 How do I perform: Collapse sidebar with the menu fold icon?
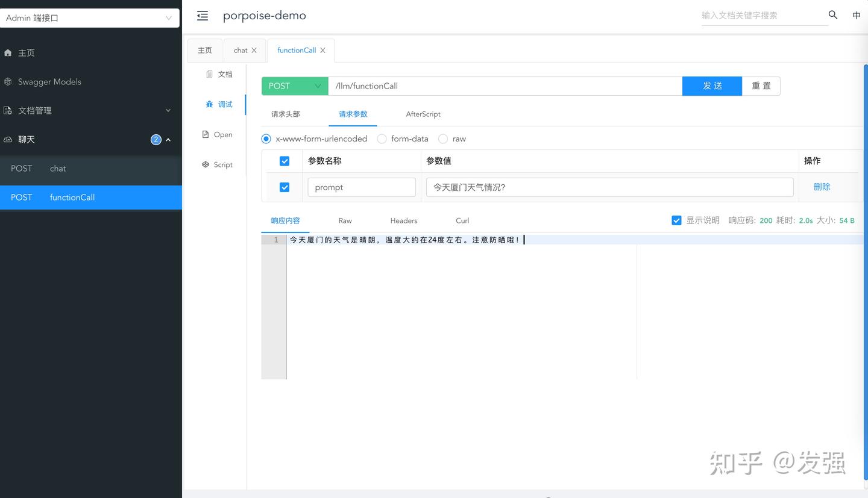point(203,16)
